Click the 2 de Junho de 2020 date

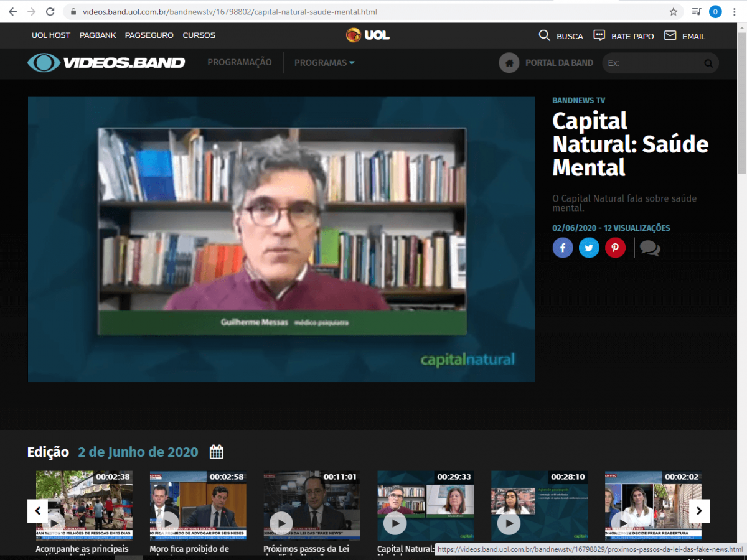[138, 452]
